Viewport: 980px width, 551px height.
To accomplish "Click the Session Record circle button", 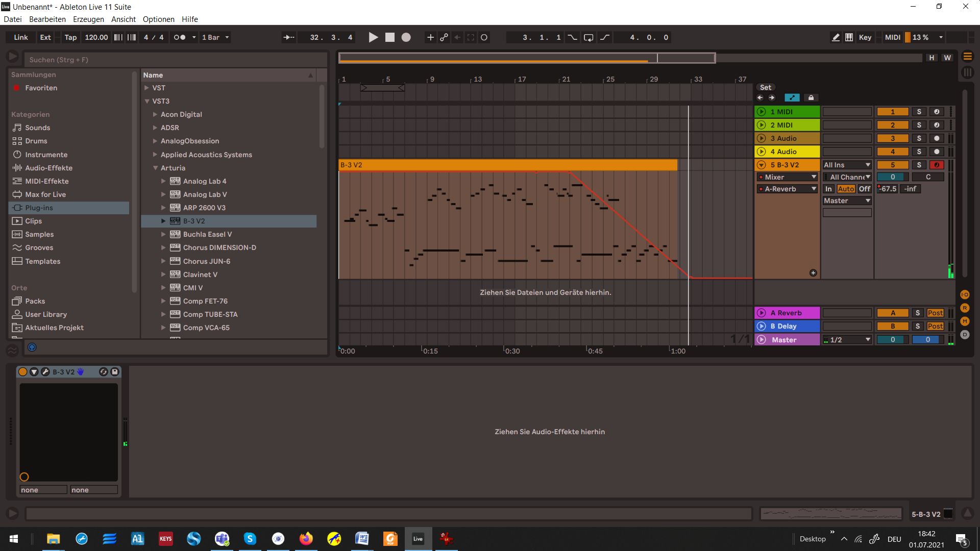I will coord(484,37).
